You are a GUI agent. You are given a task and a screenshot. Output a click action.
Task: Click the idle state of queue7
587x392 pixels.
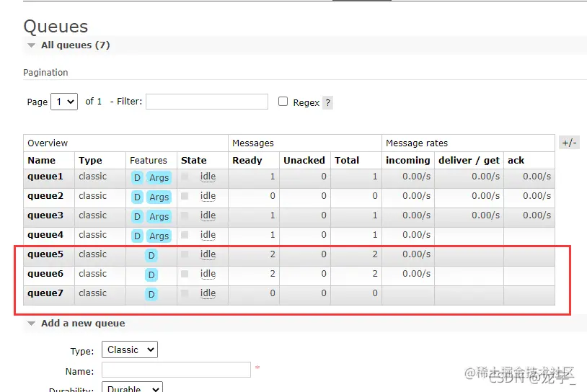pos(208,293)
